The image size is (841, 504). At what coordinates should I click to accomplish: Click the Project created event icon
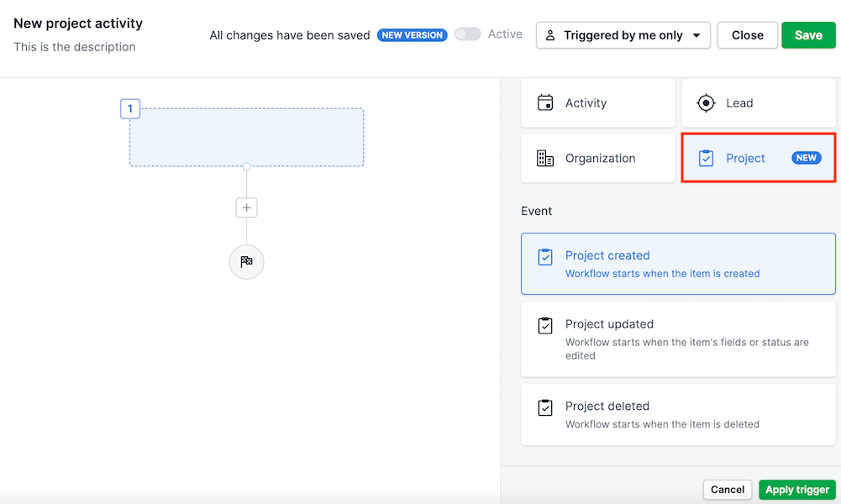click(x=544, y=255)
